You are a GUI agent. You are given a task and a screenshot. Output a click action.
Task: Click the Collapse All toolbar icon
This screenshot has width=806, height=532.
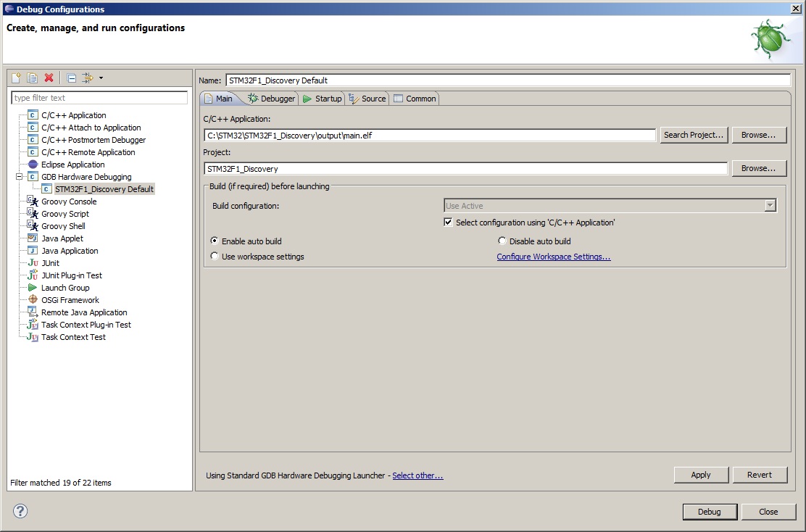pyautogui.click(x=72, y=78)
